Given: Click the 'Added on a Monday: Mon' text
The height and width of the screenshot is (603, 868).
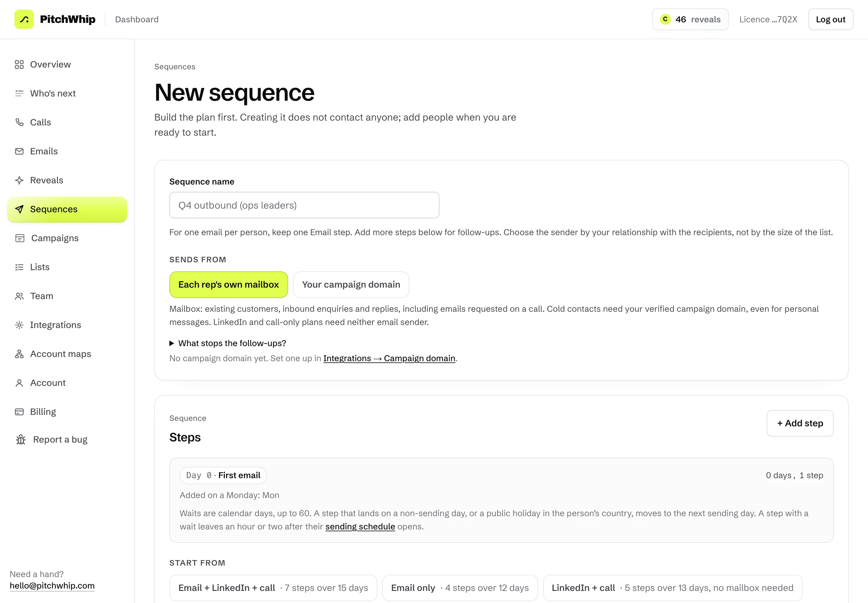Looking at the screenshot, I should click(229, 495).
